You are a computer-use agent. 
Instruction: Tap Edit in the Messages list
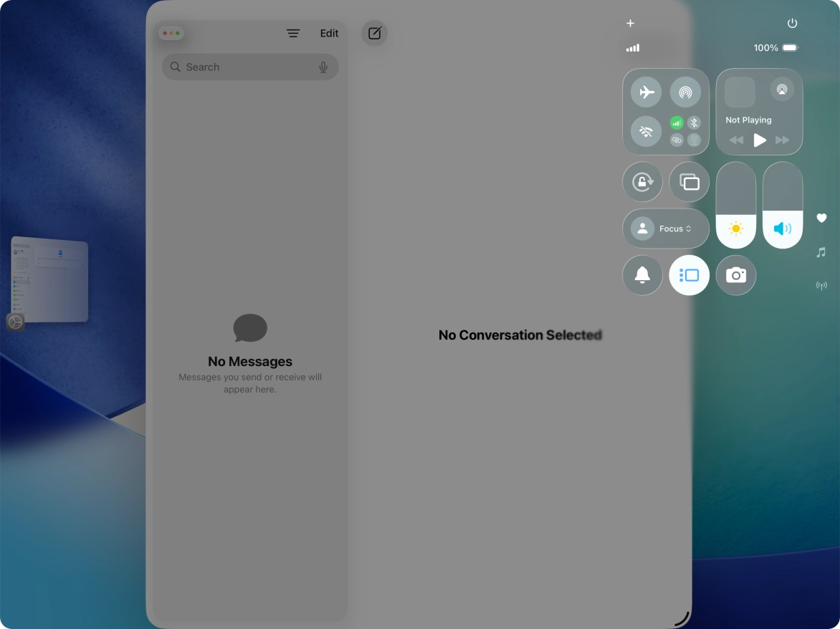329,32
